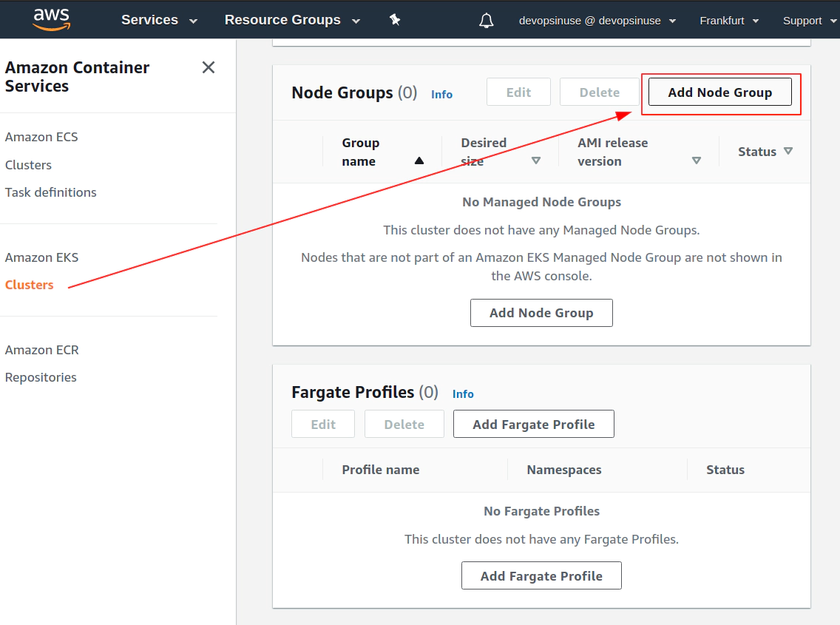Sort by Desired size column arrow
The image size is (840, 625).
pyautogui.click(x=535, y=161)
